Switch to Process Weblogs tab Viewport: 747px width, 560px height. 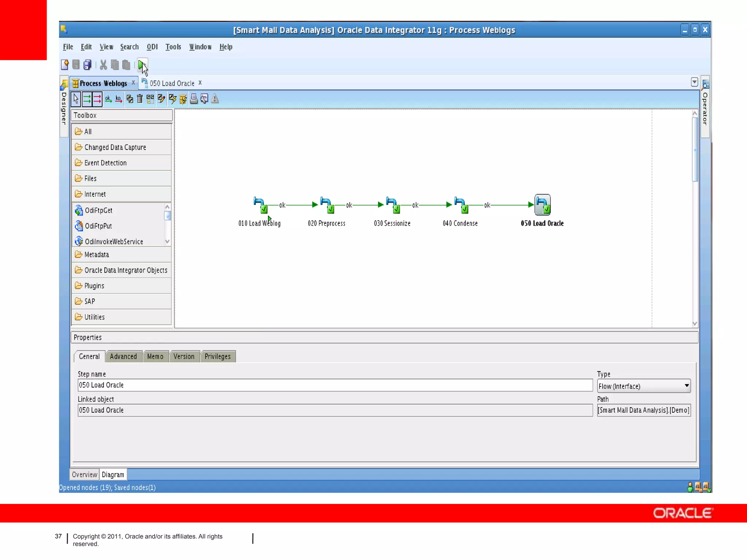coord(103,83)
